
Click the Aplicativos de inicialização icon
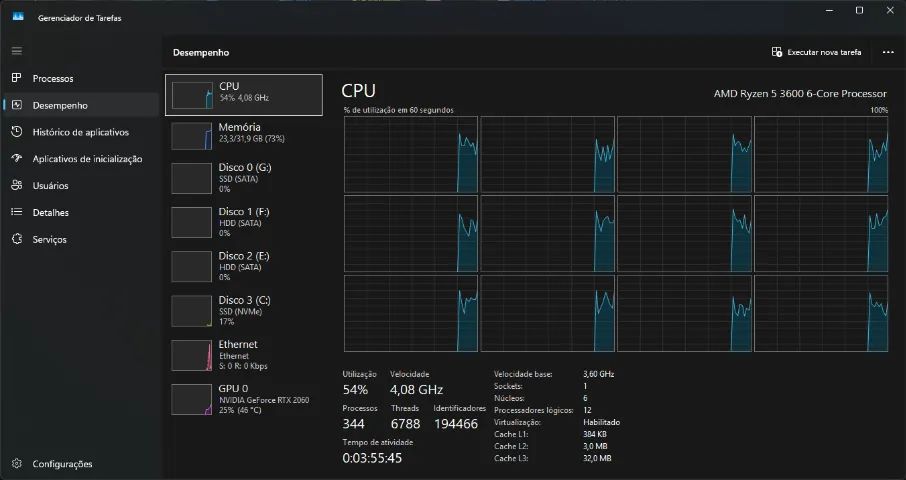click(x=17, y=158)
